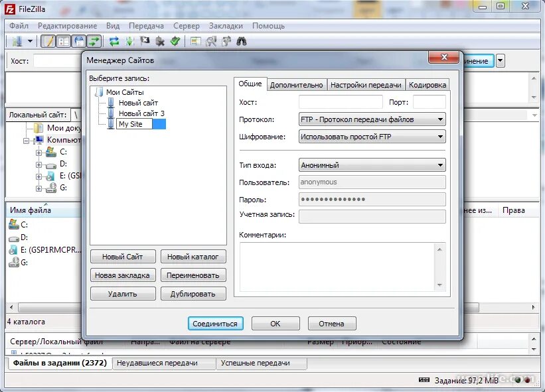The width and height of the screenshot is (545, 392).
Task: Select the Новый сайт 3 entry
Action: (x=141, y=113)
